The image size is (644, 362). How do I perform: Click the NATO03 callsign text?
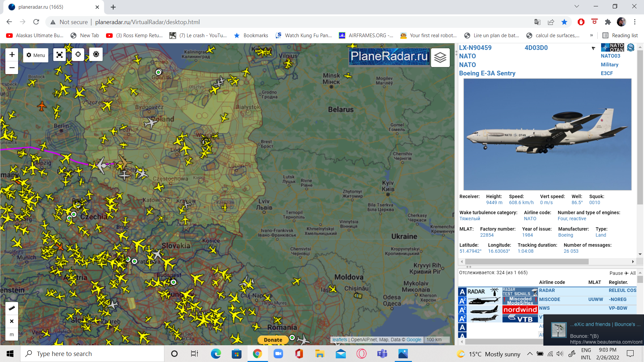click(610, 56)
